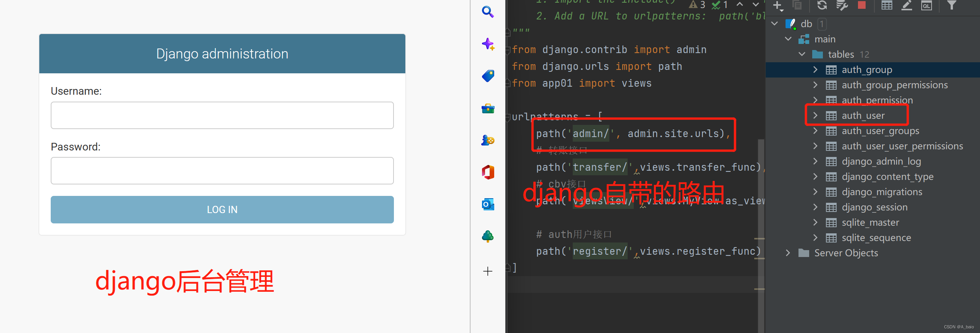
Task: Click the plus icon to add sidebar app
Action: coord(488,271)
